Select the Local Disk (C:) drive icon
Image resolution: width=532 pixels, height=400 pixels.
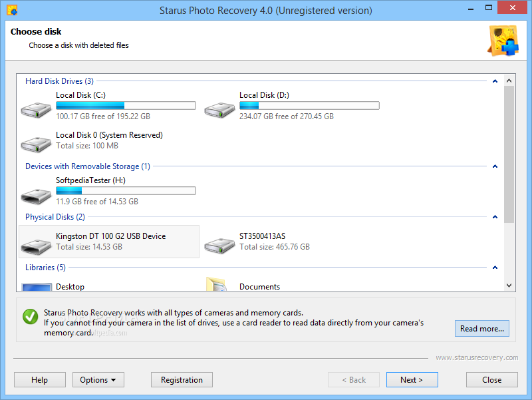(36, 110)
